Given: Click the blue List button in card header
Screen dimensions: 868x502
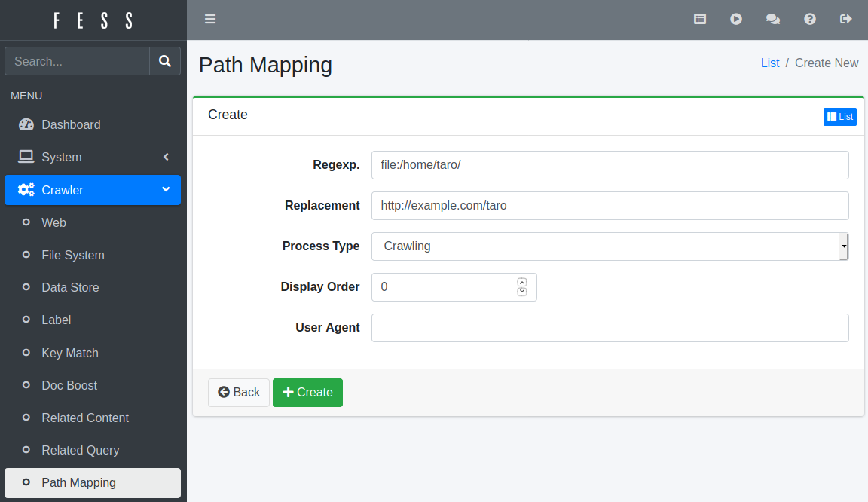Looking at the screenshot, I should pos(839,117).
